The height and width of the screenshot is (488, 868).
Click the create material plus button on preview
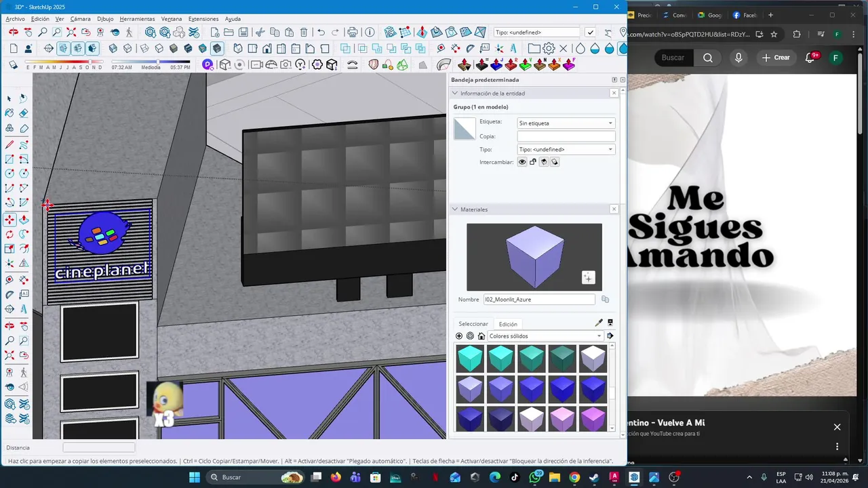click(588, 277)
